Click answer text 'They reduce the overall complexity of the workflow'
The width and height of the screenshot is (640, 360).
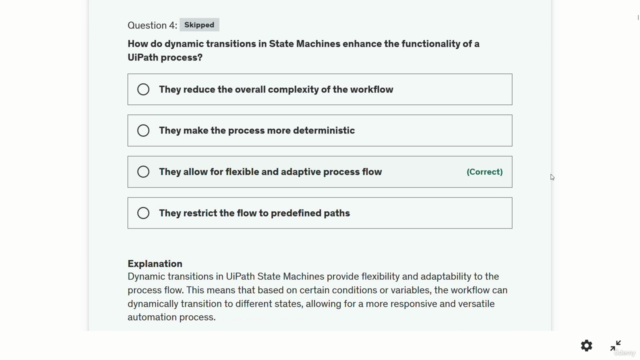pyautogui.click(x=276, y=89)
